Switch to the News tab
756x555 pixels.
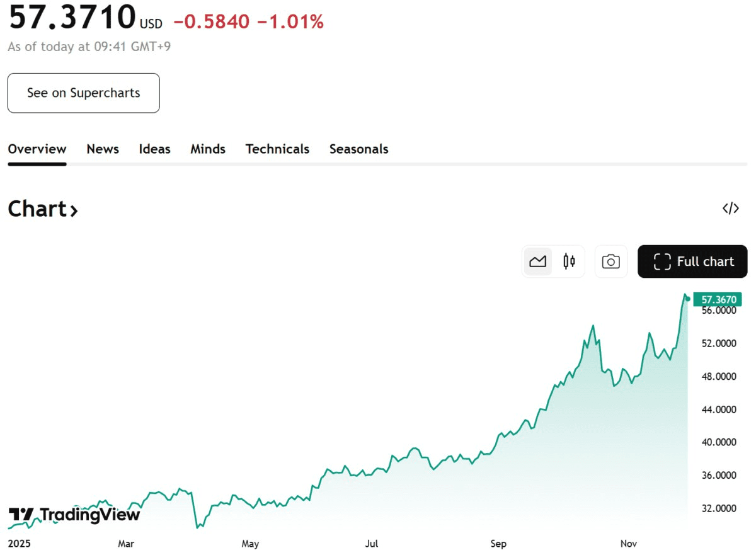click(x=103, y=149)
